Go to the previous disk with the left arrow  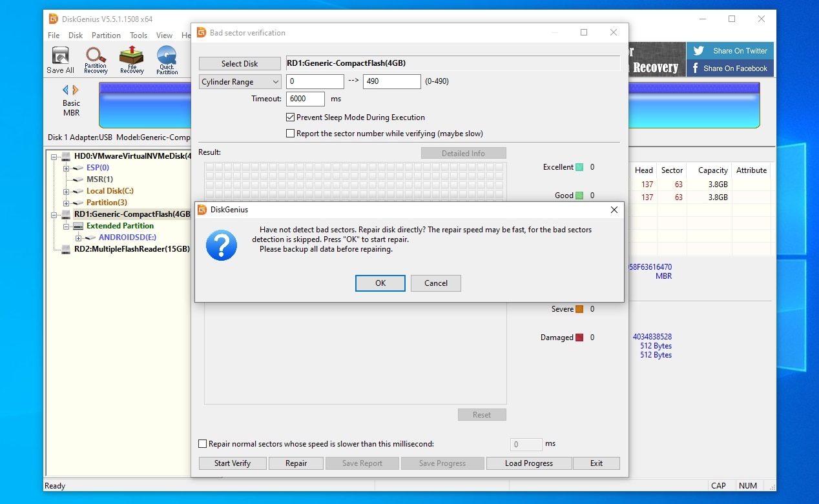(x=65, y=90)
